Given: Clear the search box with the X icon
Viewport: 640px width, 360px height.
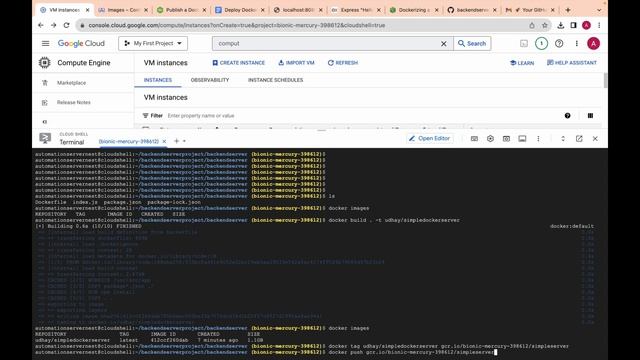Looking at the screenshot, I should 444,44.
